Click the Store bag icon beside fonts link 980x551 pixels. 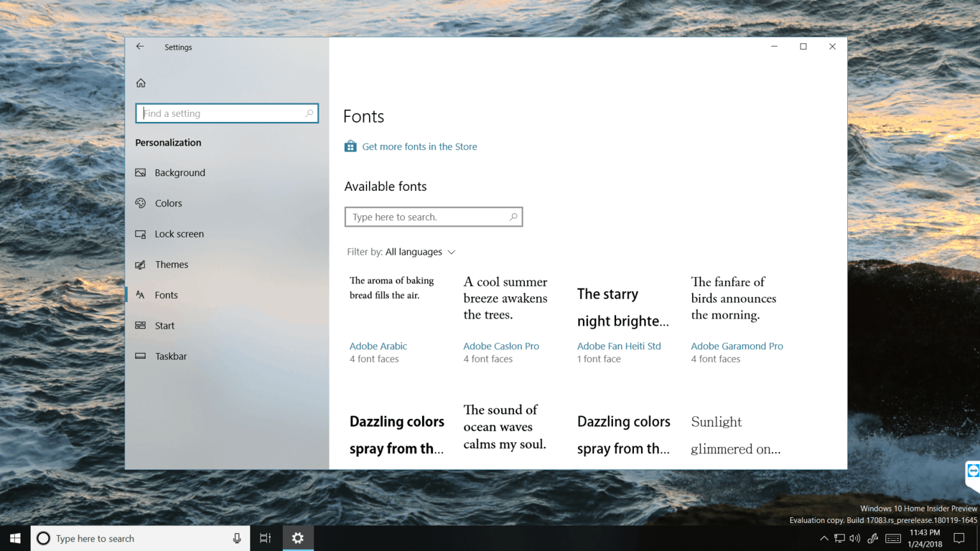tap(350, 146)
